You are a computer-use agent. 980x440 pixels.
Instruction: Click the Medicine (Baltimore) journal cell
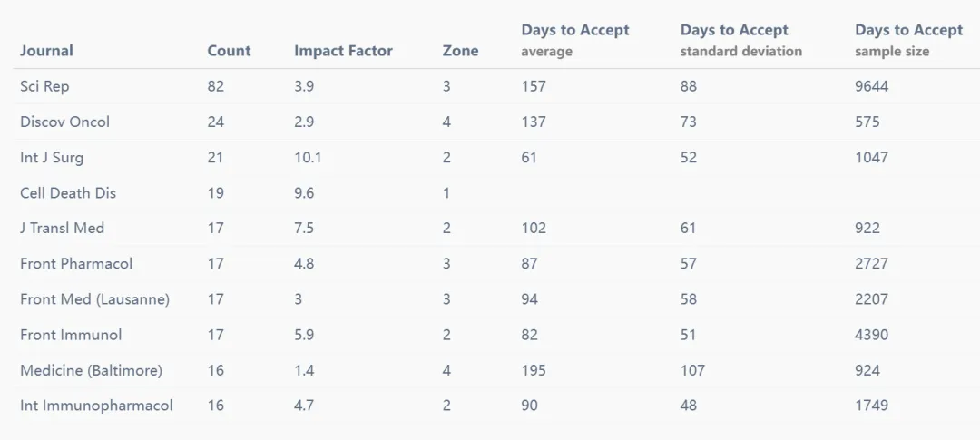point(91,371)
